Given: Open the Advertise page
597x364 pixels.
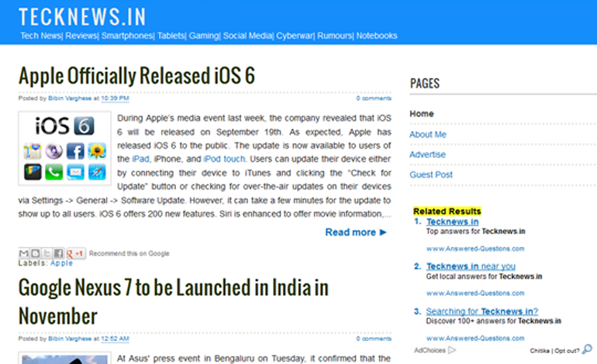Looking at the screenshot, I should point(427,154).
